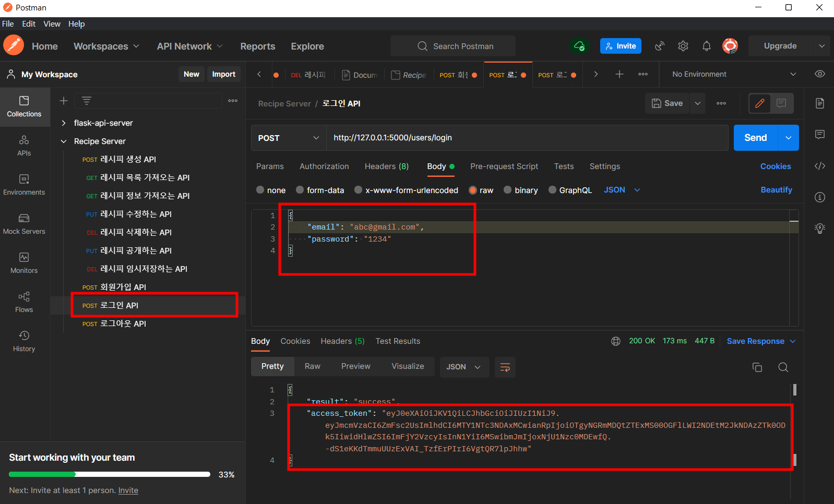Open the capture requests satellite icon

tap(660, 46)
